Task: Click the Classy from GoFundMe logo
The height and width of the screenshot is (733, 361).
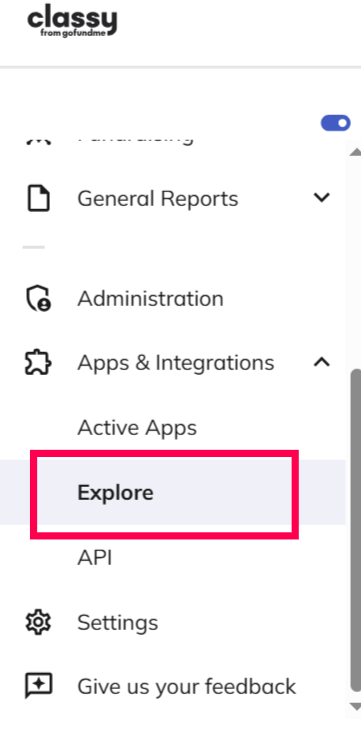Action: coord(72,21)
